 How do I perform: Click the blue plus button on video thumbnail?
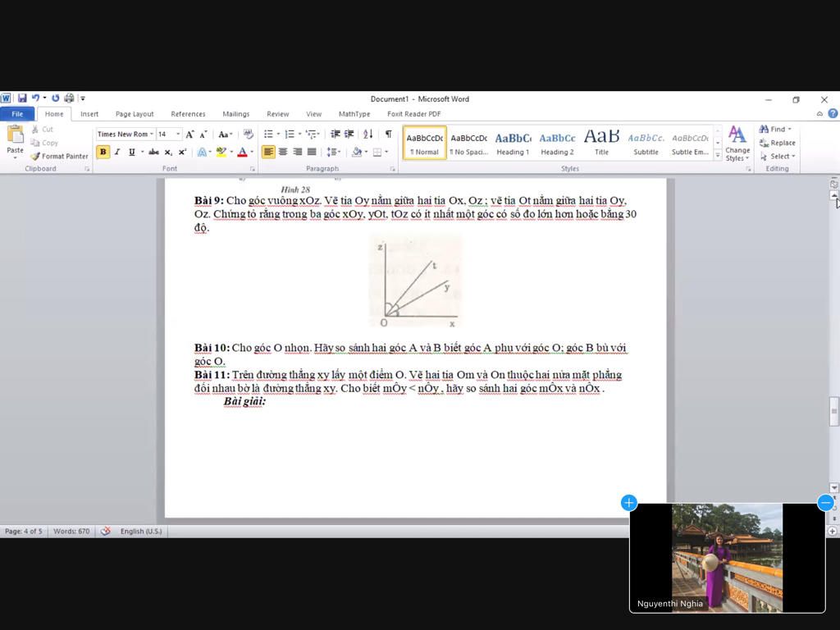point(629,503)
